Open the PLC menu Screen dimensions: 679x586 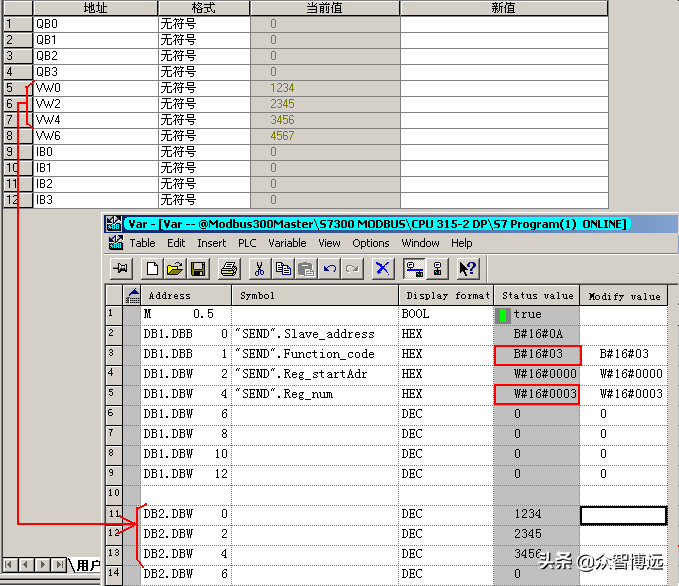pos(246,243)
